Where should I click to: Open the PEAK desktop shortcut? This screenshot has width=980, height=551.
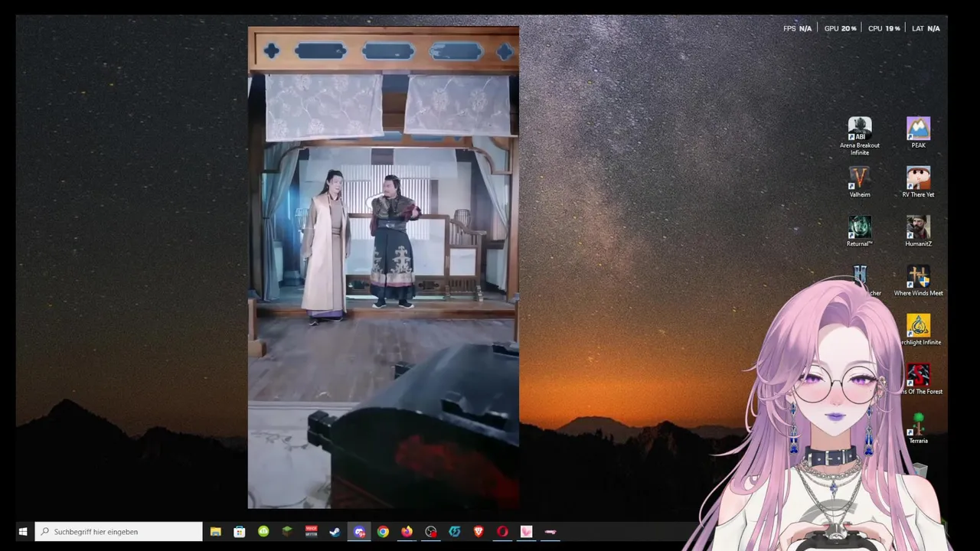[918, 132]
